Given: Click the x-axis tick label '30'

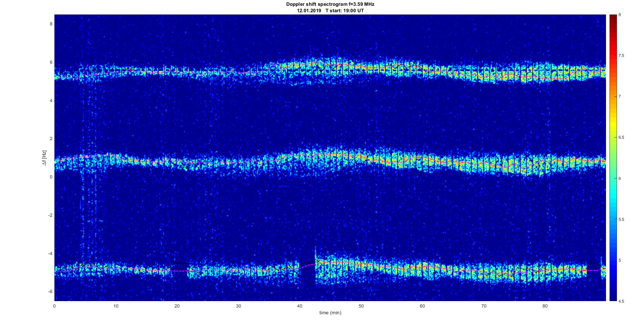Looking at the screenshot, I should click(238, 306).
